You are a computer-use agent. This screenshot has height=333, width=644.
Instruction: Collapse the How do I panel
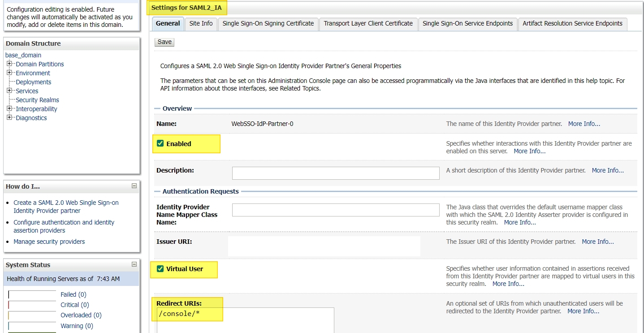tap(134, 186)
